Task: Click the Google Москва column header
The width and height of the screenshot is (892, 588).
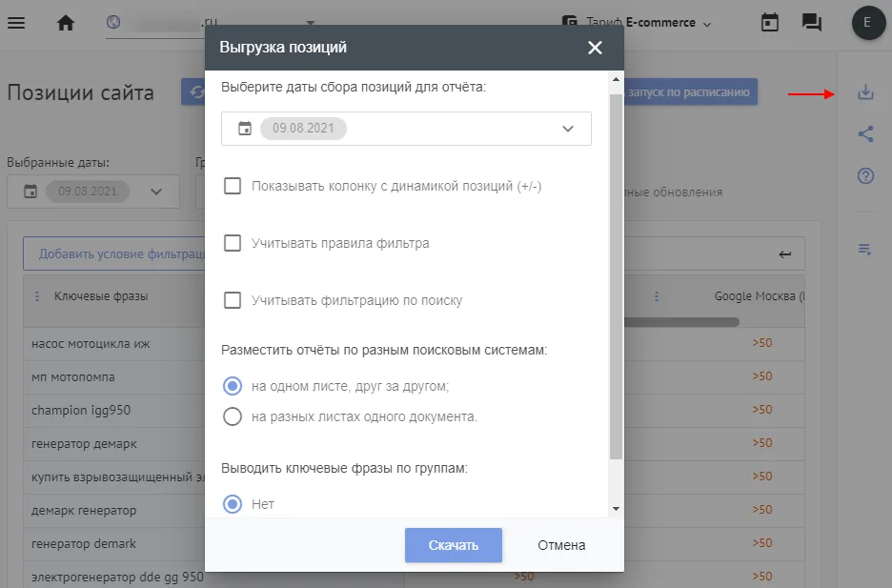Action: [759, 296]
